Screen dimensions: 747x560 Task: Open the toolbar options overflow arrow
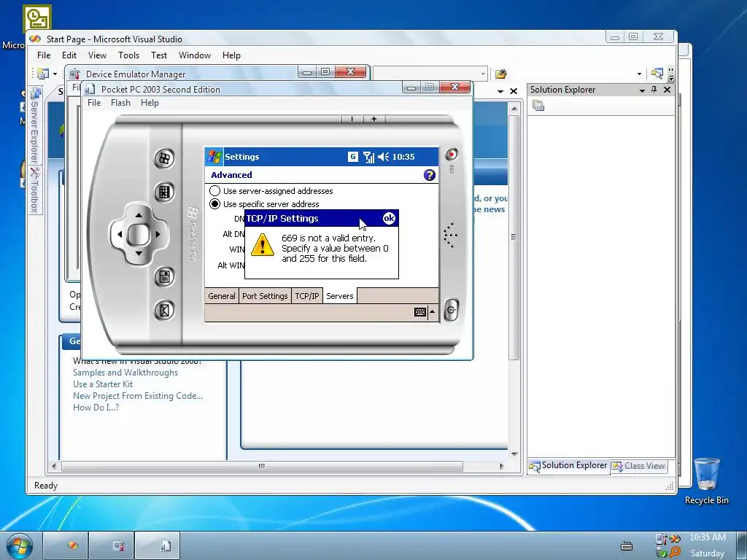coord(671,74)
